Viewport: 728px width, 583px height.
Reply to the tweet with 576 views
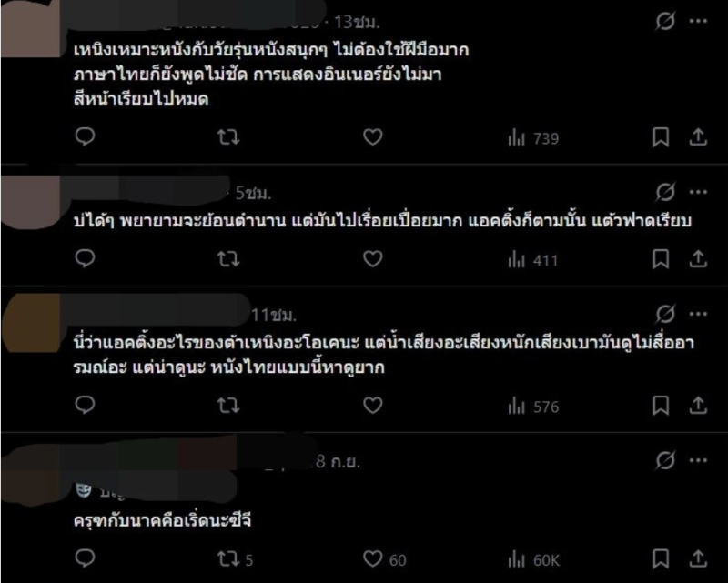pyautogui.click(x=85, y=406)
